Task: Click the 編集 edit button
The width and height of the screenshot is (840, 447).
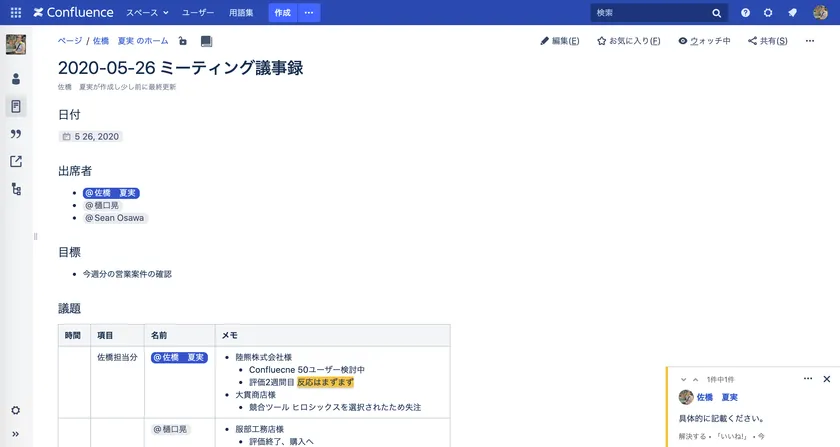Action: coord(560,41)
